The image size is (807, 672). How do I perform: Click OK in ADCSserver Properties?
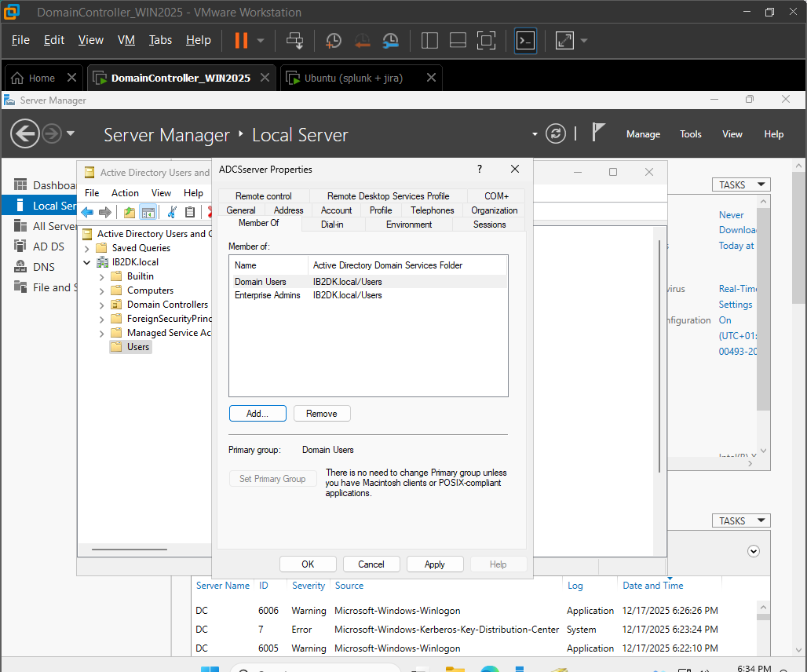(x=308, y=564)
